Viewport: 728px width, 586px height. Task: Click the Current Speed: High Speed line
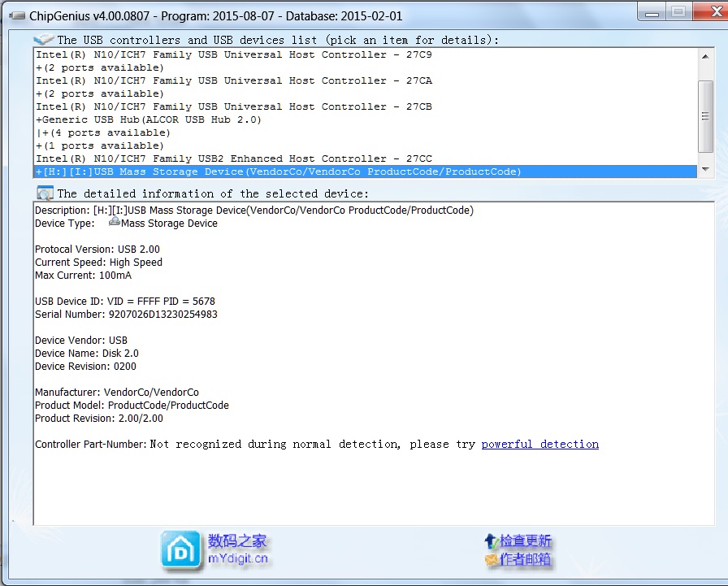(98, 263)
